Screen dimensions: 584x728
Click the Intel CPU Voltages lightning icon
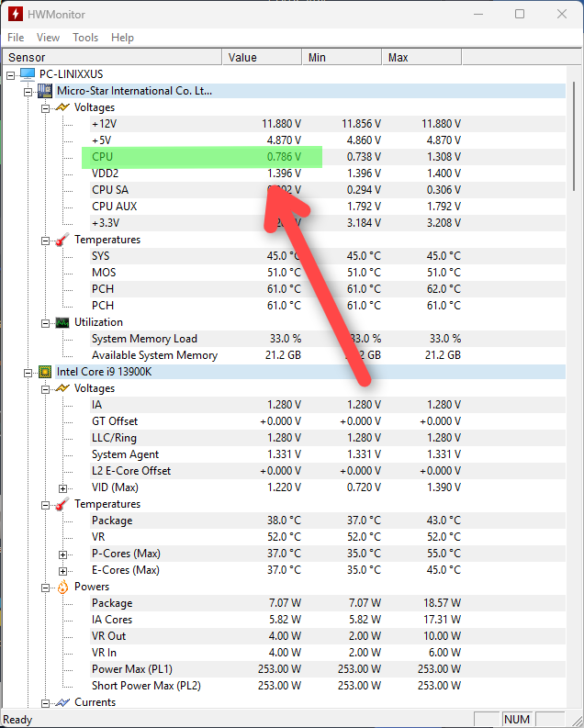click(62, 388)
